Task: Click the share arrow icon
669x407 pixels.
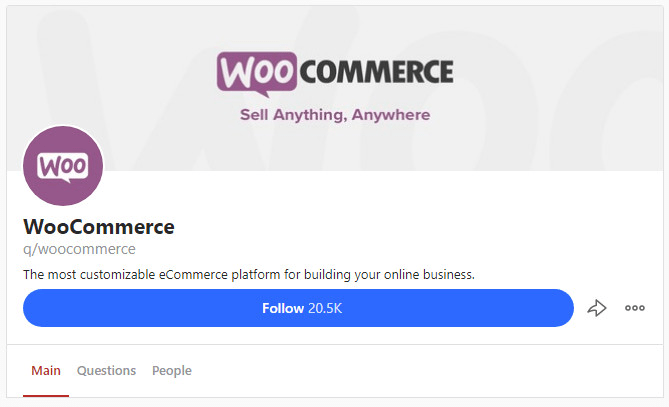Action: click(596, 308)
